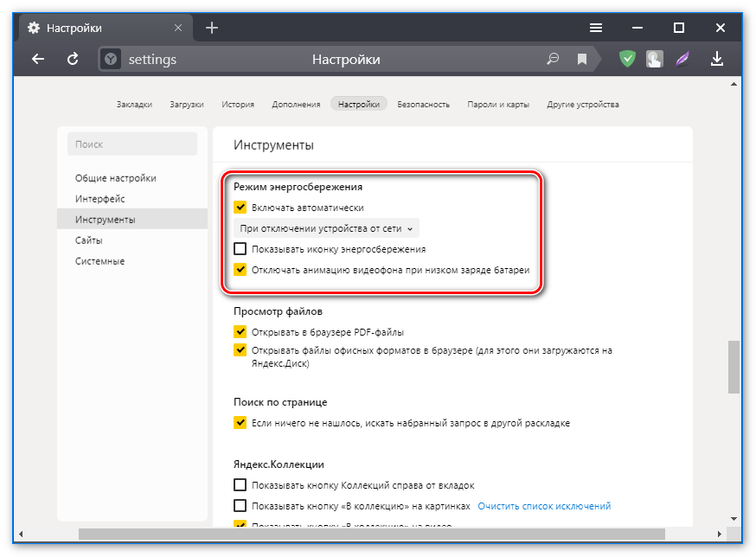Close the Настройки browser tab

(x=178, y=28)
